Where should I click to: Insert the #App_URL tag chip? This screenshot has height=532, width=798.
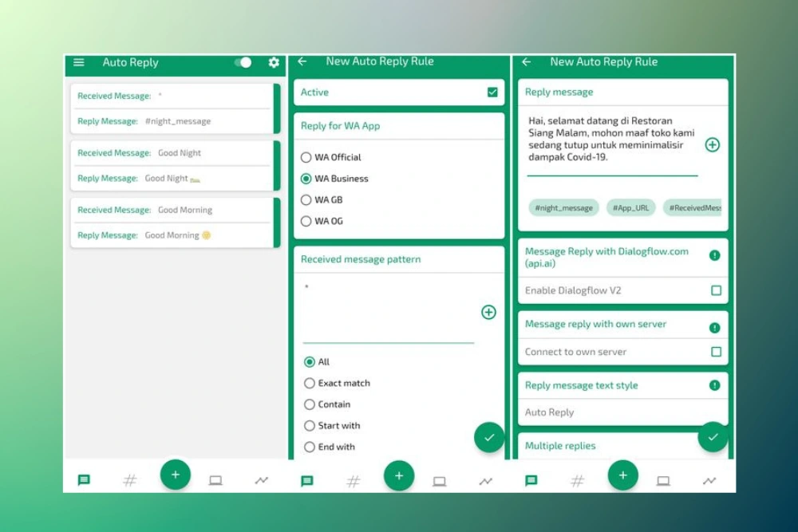click(631, 208)
